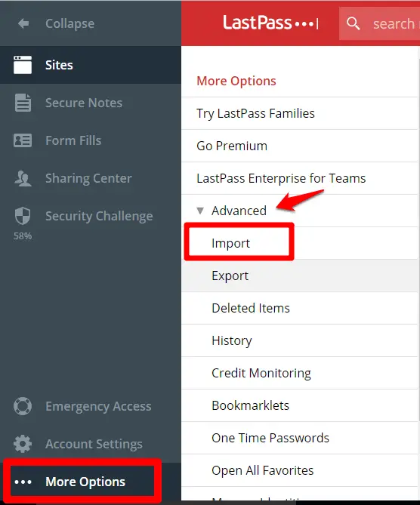Viewport: 420px width, 505px height.
Task: Click the Sharing Center people icon
Action: 23,178
